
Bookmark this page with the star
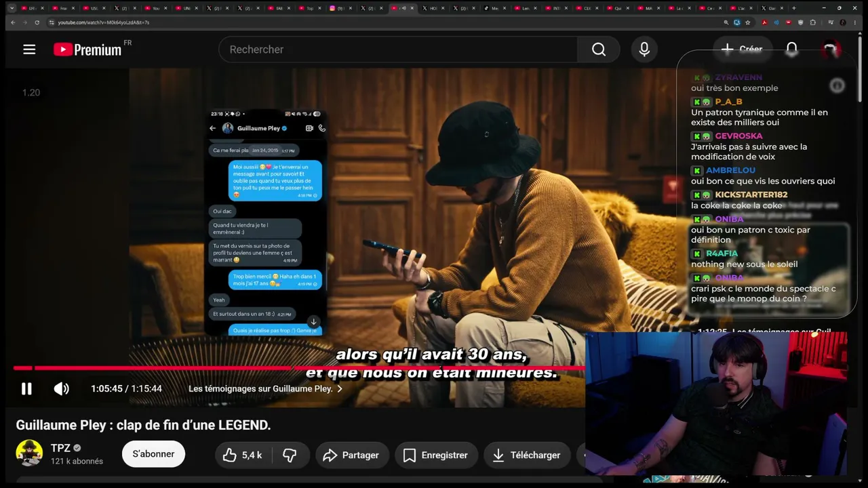(748, 22)
